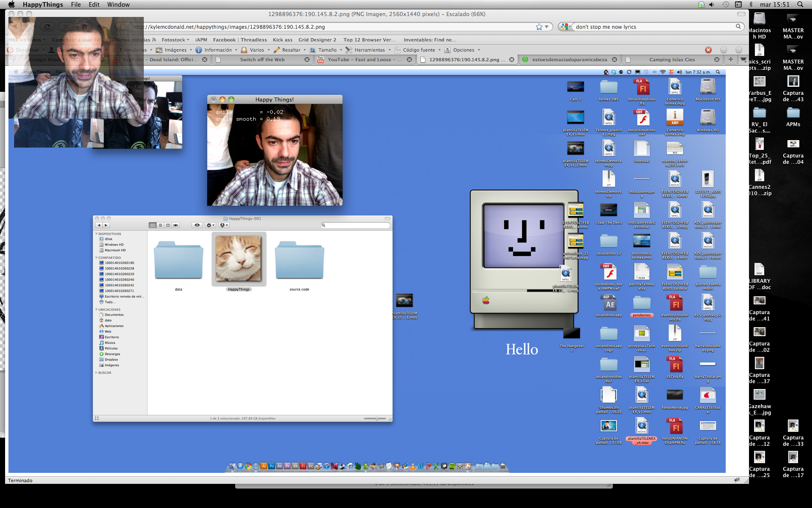Screen dimensions: 812x508
Task: Bookmark this page with the star icon
Action: coord(539,27)
